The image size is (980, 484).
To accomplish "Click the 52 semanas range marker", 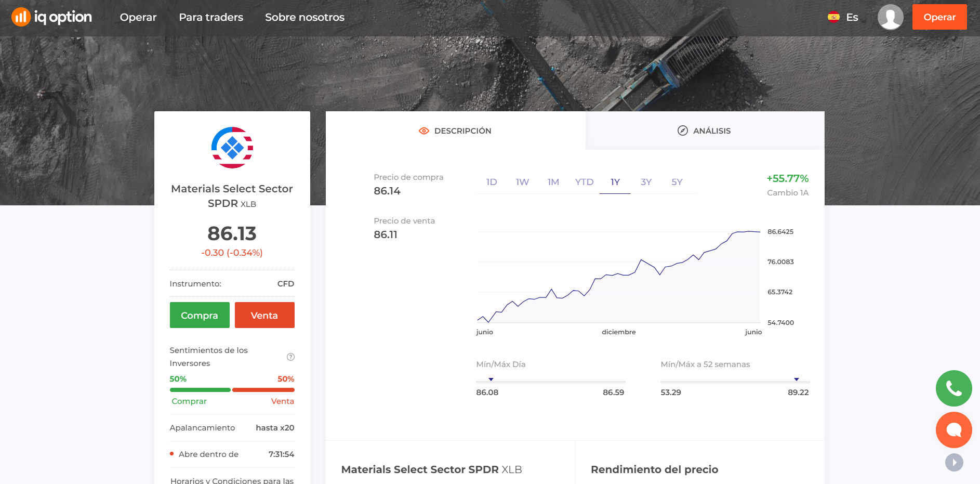I will point(796,380).
